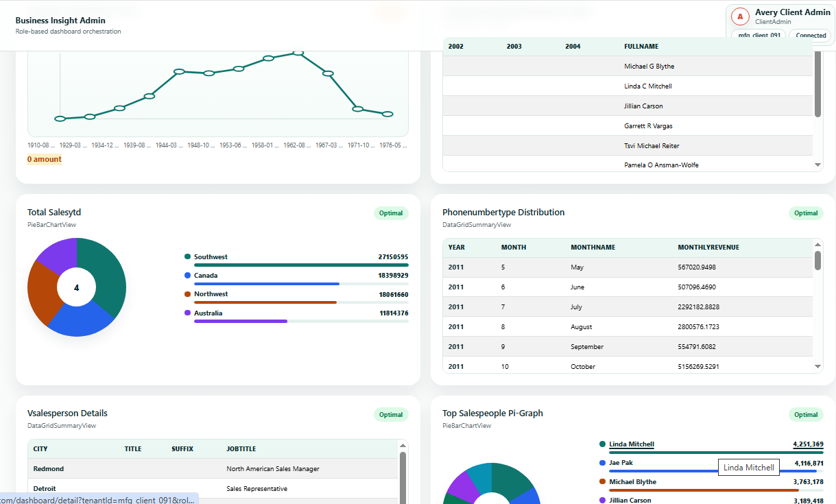
Task: Click the Michael Blythe progress bar
Action: 716,490
